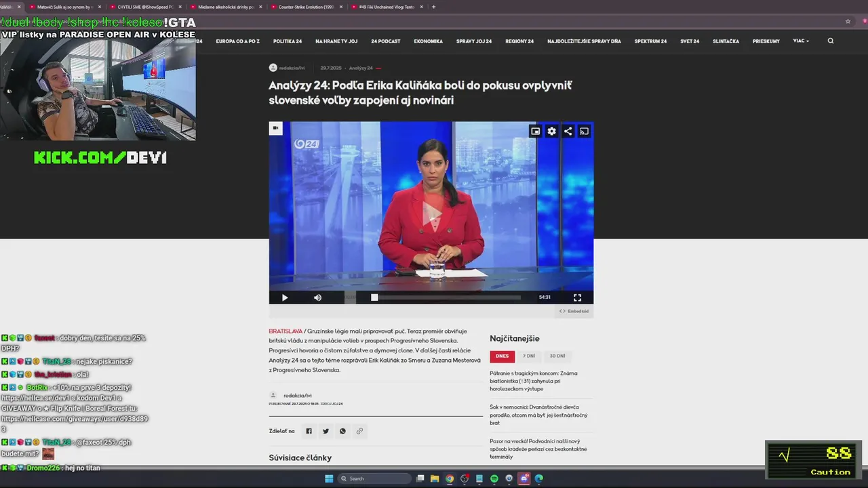868x488 pixels.
Task: Open article about biatlonistka horolezeckom výstupe
Action: tap(534, 381)
